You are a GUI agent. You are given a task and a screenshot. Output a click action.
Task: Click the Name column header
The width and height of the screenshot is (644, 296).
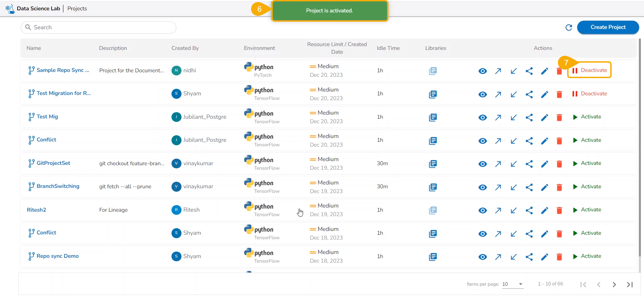(34, 48)
